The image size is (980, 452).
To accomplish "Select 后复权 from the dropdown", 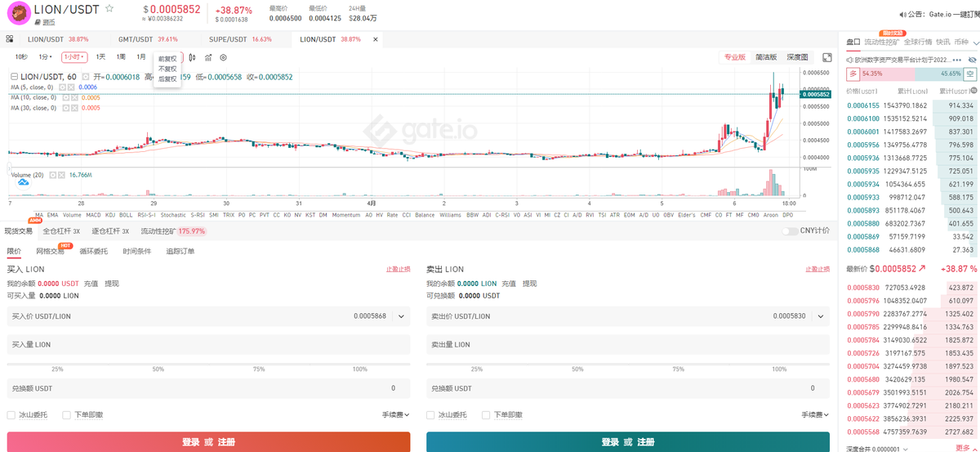I will click(167, 78).
